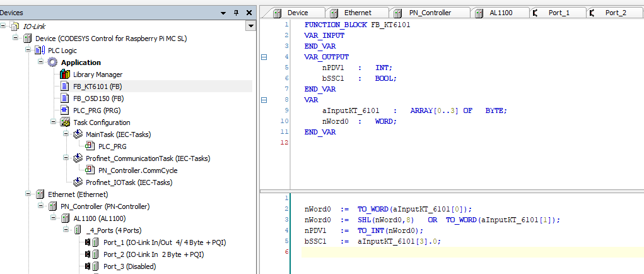Image resolution: width=644 pixels, height=274 pixels.
Task: Select PLC_PRG (PRG) in the tree
Action: [97, 110]
